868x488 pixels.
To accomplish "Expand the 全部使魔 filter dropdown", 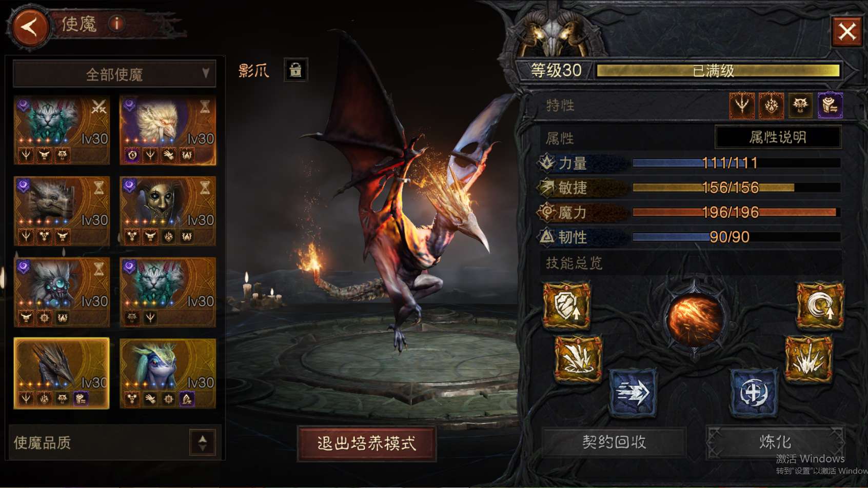I will point(114,74).
